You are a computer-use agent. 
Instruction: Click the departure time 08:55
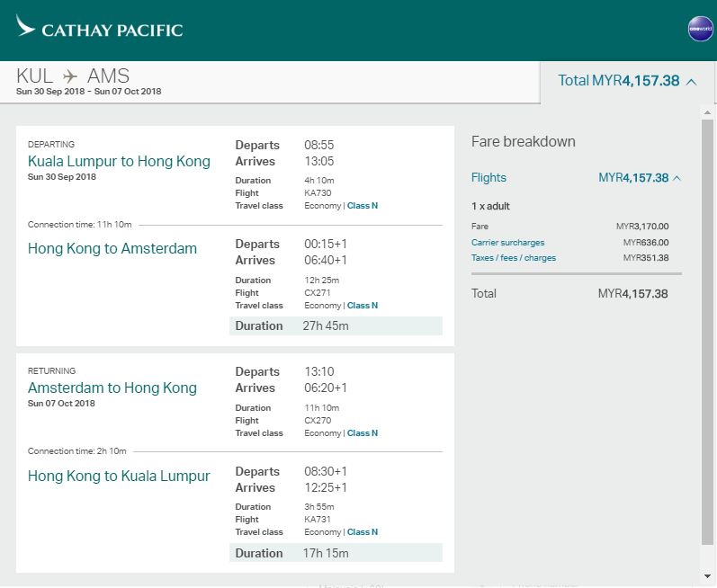click(x=319, y=145)
